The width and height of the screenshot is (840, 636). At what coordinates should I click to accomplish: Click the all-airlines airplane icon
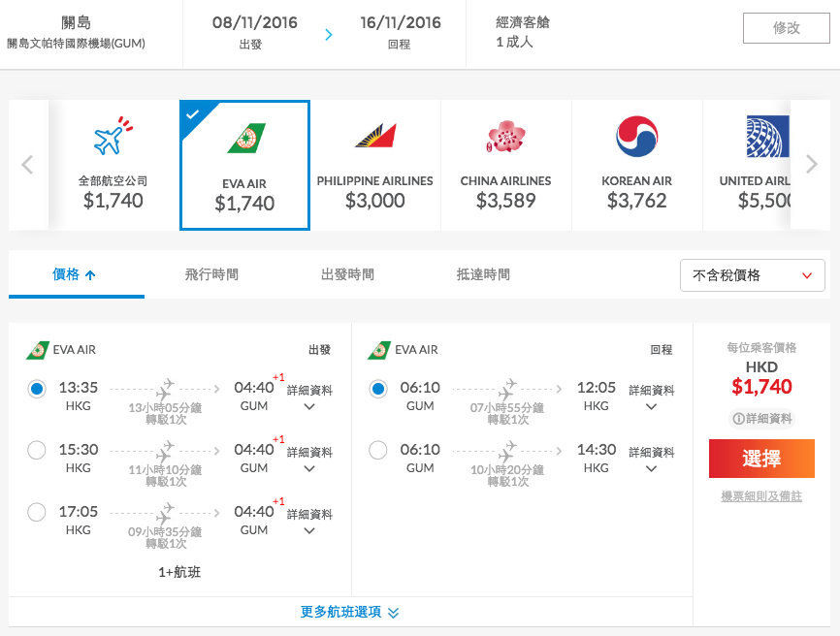[113, 136]
